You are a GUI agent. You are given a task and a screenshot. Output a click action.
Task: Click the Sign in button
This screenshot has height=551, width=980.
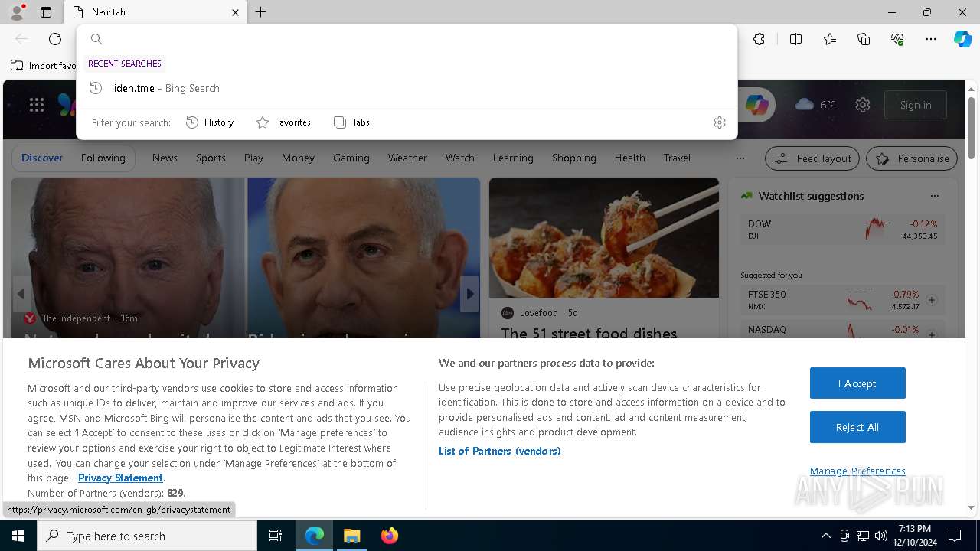pos(916,105)
